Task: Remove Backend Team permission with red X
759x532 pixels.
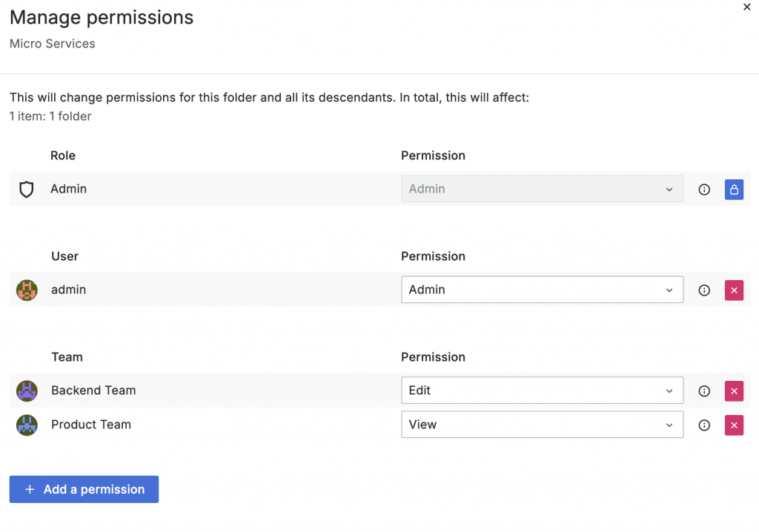Action: tap(734, 391)
